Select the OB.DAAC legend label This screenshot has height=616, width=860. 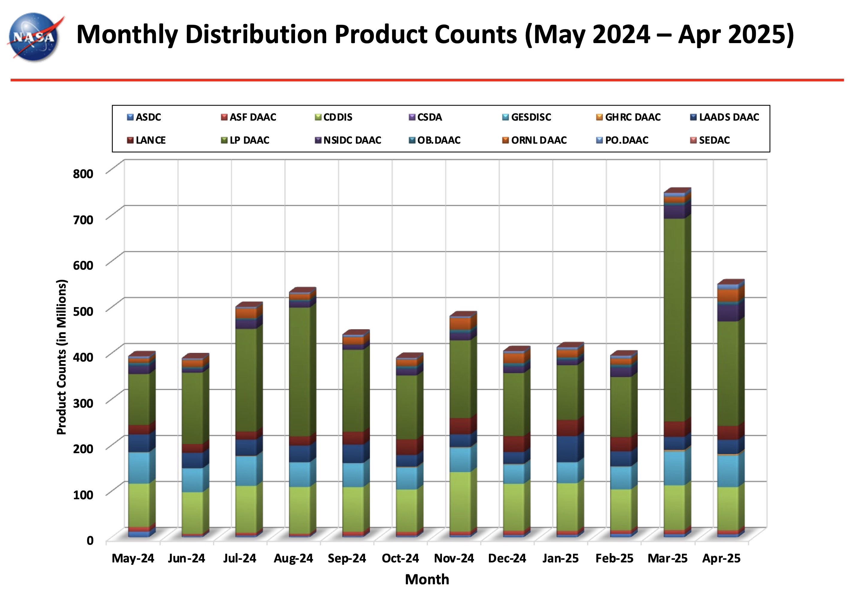pyautogui.click(x=439, y=140)
